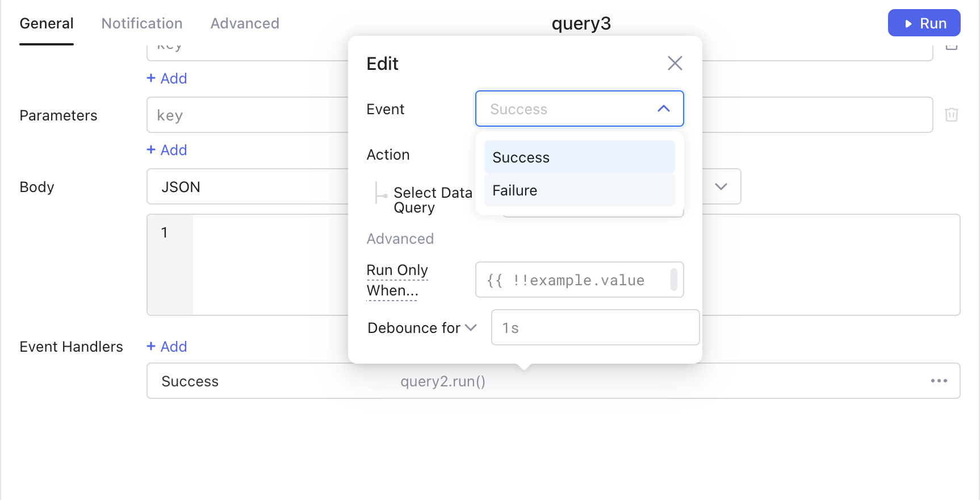Run the query with Run button
This screenshot has width=980, height=500.
pyautogui.click(x=924, y=23)
